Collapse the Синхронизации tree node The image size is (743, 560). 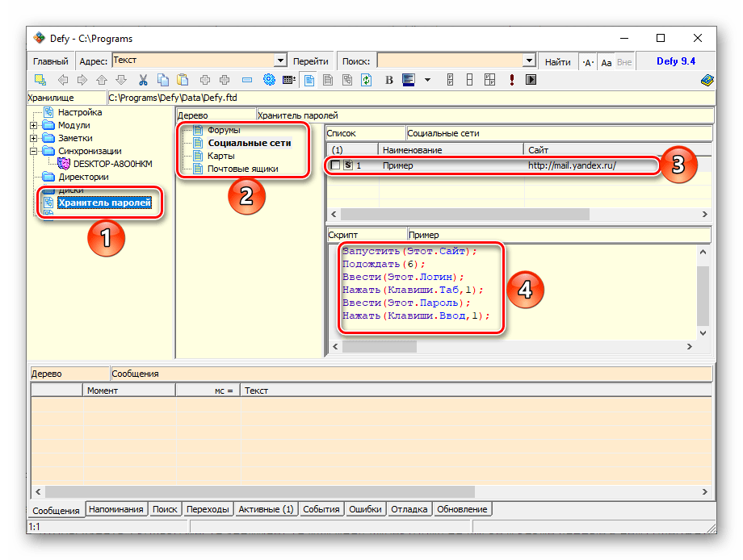click(x=33, y=151)
